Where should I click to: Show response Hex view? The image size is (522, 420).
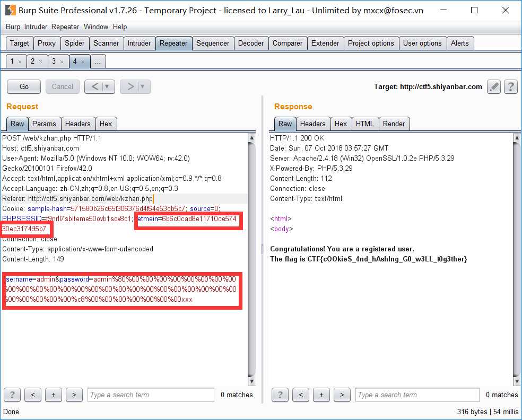click(x=341, y=124)
